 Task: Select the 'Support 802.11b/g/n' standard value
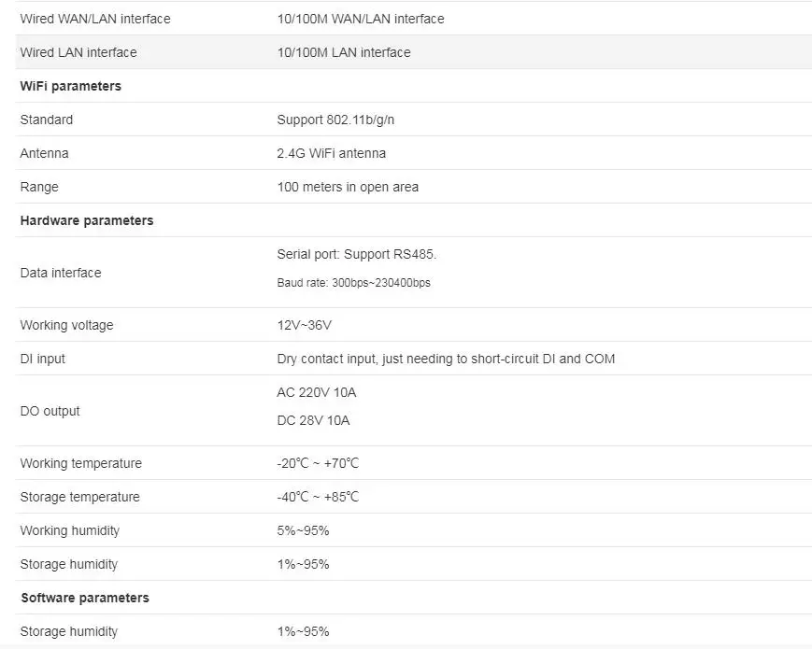(x=335, y=120)
